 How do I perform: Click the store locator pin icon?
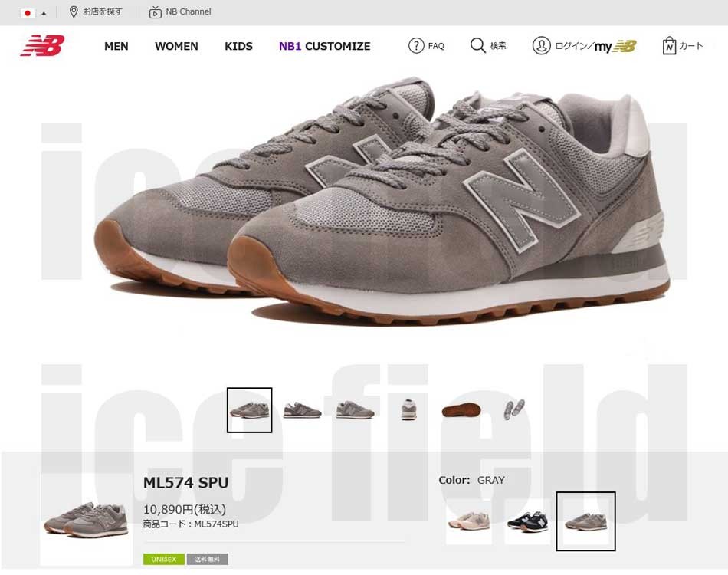point(73,11)
